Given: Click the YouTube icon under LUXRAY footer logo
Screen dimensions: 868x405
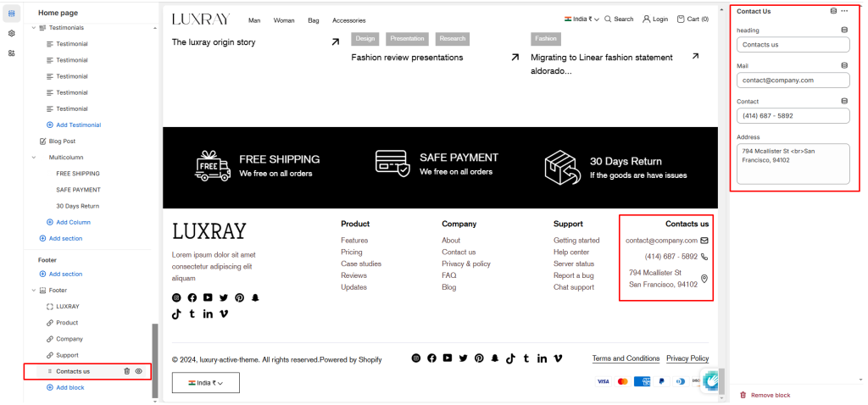Looking at the screenshot, I should point(208,297).
